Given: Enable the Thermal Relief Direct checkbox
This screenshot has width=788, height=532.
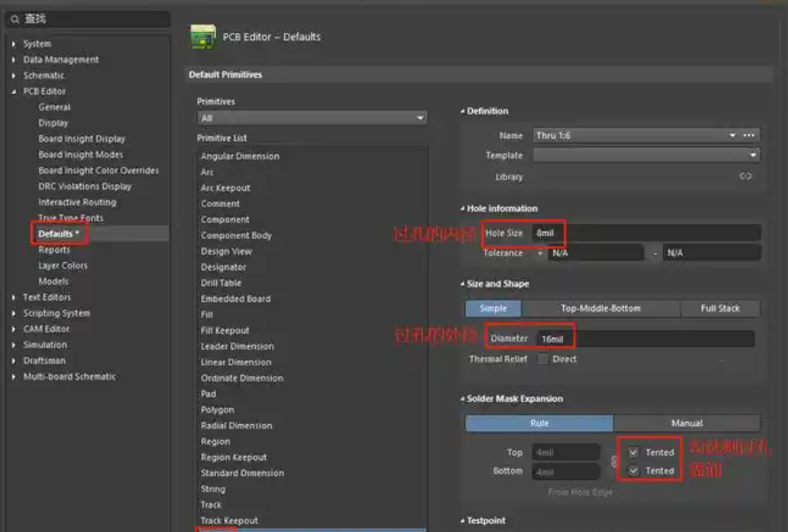Looking at the screenshot, I should click(x=541, y=359).
